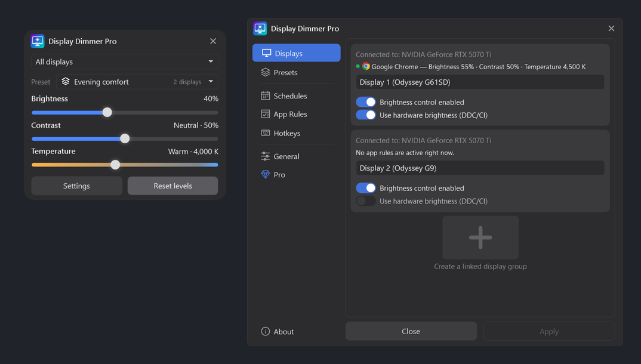The image size is (641, 364).
Task: Click the Displays monitor icon in sidebar
Action: [267, 53]
